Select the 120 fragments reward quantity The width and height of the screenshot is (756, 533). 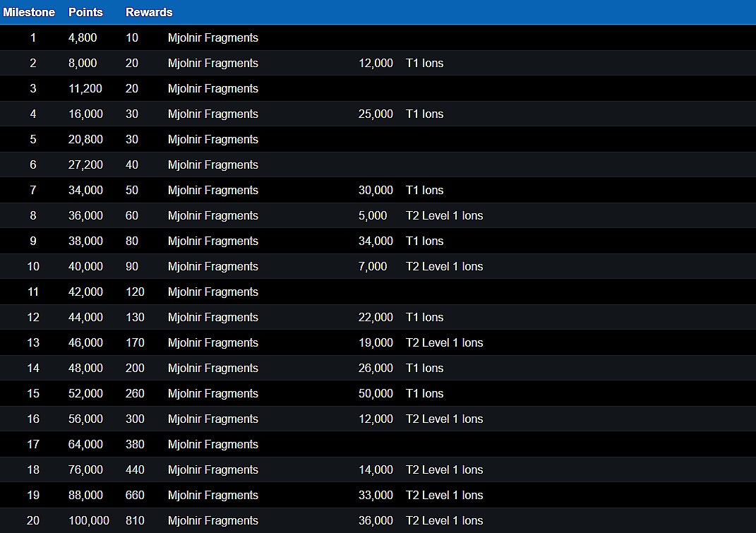[x=135, y=292]
